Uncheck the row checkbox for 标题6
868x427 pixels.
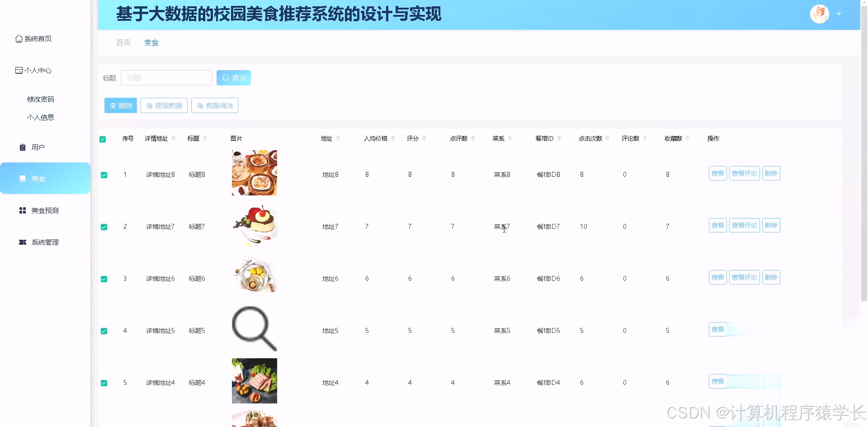(x=104, y=279)
